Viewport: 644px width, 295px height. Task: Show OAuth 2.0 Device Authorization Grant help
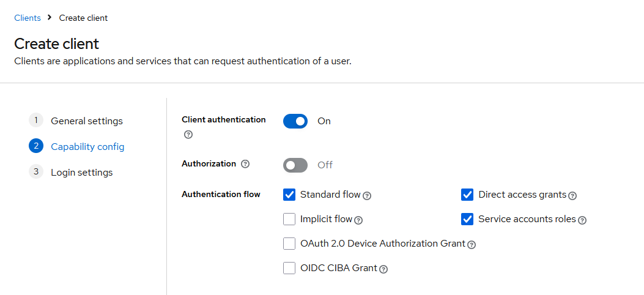point(472,245)
